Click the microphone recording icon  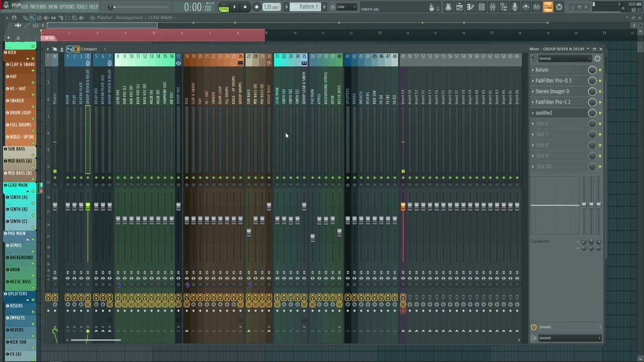(515, 7)
